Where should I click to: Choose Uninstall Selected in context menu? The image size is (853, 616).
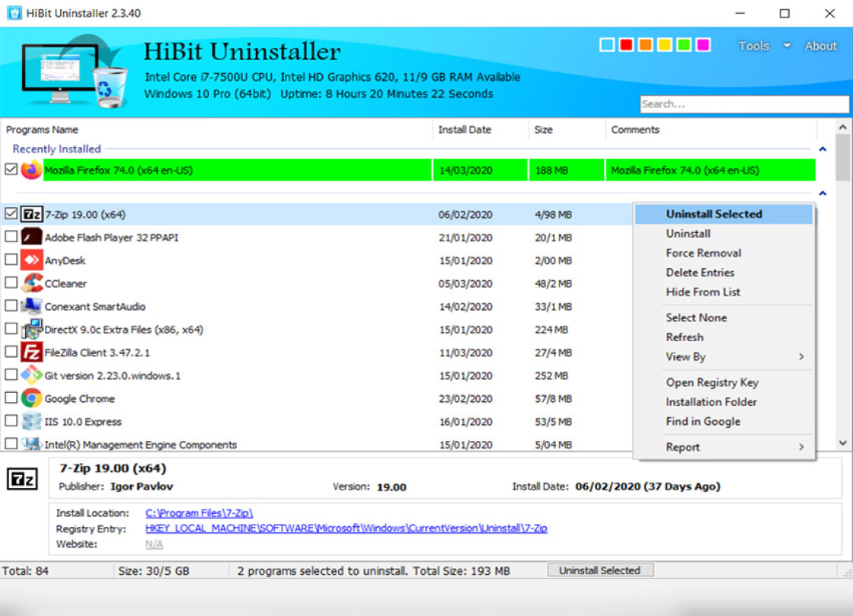point(724,214)
